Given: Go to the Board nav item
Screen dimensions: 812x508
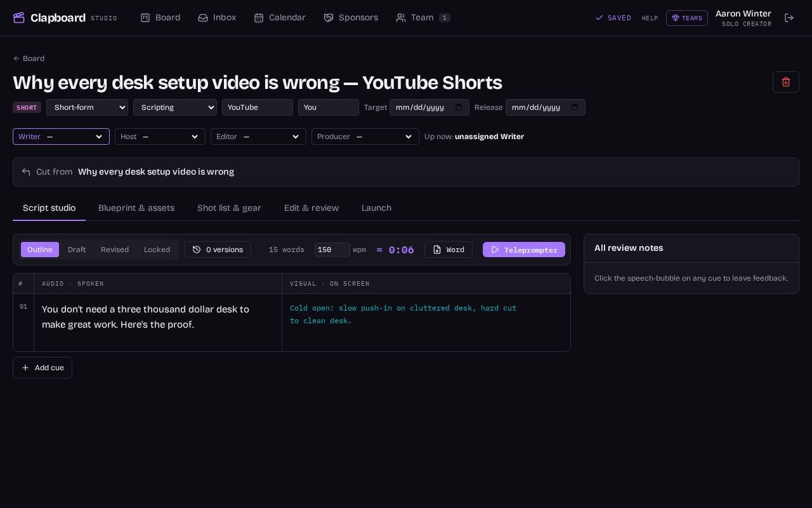Looking at the screenshot, I should point(160,18).
